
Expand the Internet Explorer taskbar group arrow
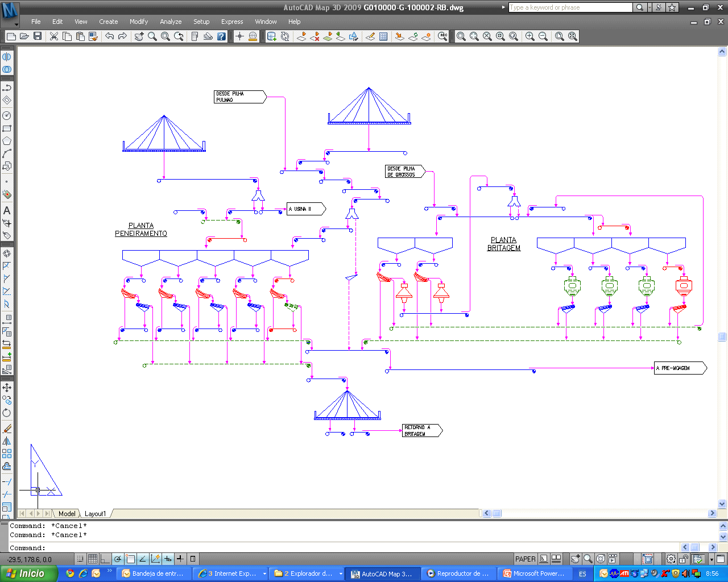[264, 574]
